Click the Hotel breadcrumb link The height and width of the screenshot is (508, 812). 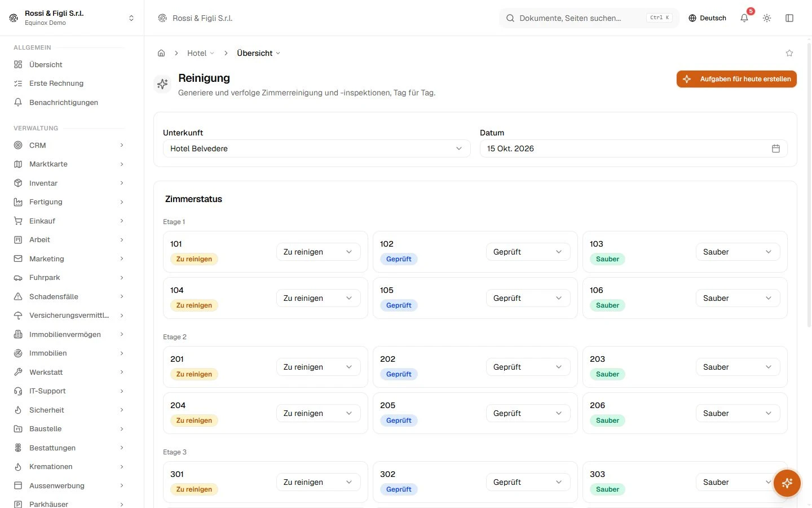point(201,53)
